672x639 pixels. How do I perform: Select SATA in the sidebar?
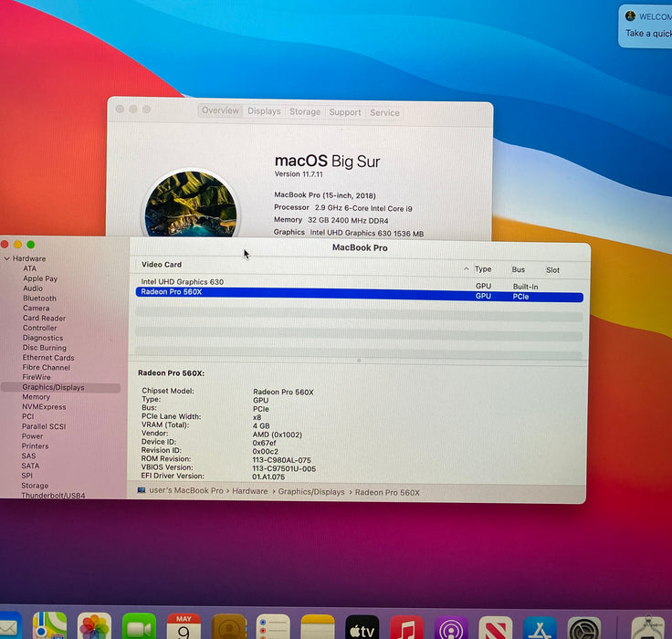[30, 466]
